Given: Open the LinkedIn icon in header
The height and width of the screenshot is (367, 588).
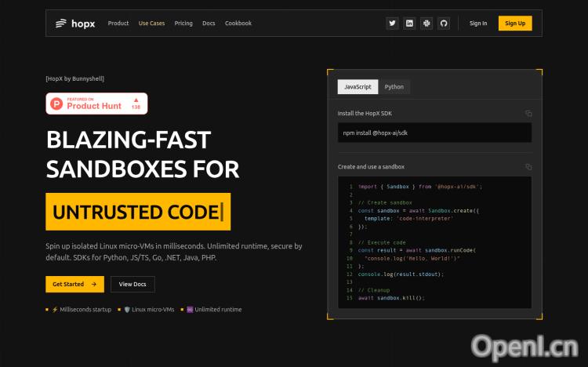Looking at the screenshot, I should coord(409,24).
